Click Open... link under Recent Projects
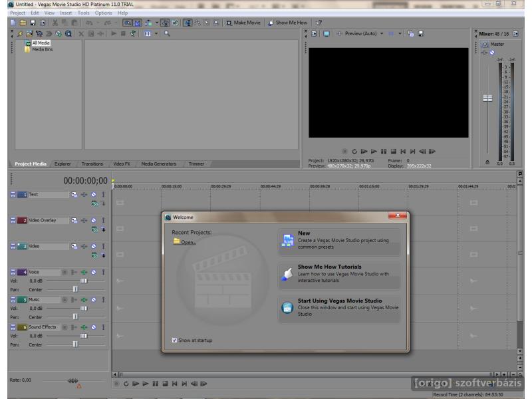 pos(188,242)
